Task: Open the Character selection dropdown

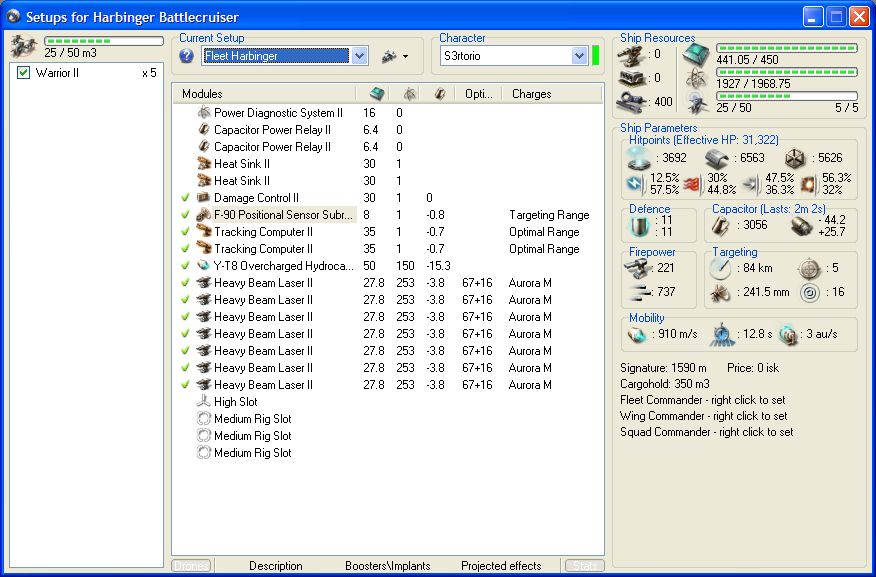Action: [579, 56]
